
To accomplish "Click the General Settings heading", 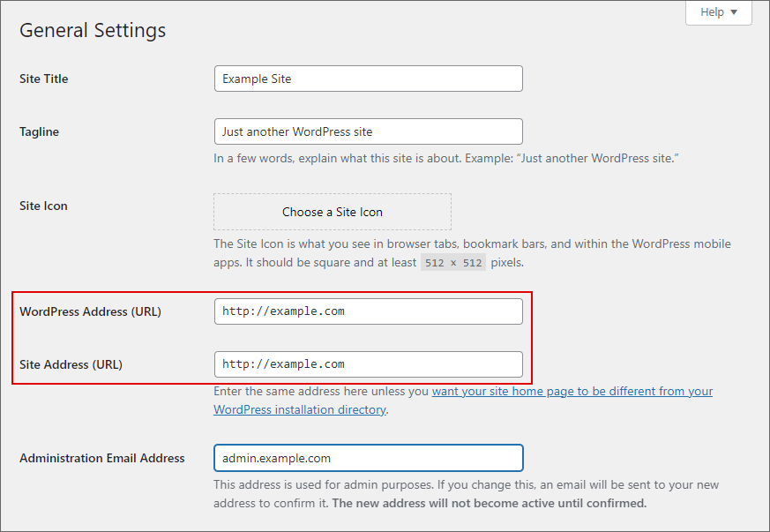I will point(93,31).
